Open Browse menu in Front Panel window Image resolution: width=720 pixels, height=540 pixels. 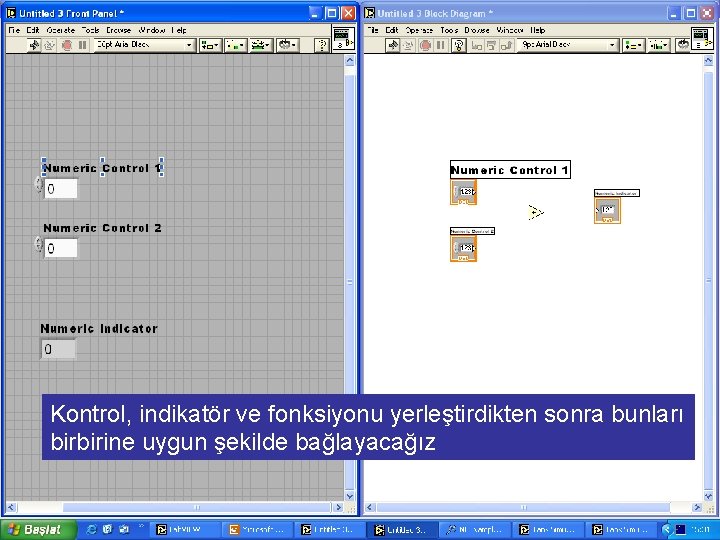[x=119, y=30]
